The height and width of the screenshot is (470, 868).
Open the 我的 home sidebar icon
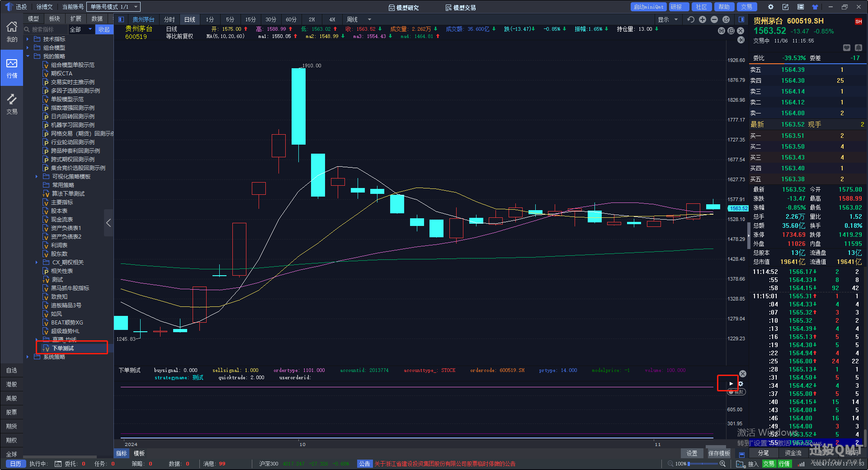coord(12,32)
